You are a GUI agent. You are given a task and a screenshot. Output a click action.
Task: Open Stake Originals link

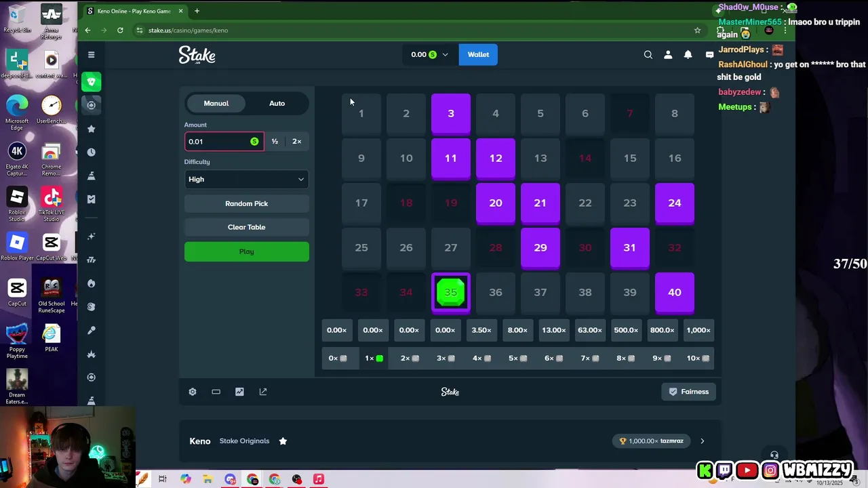tap(244, 441)
